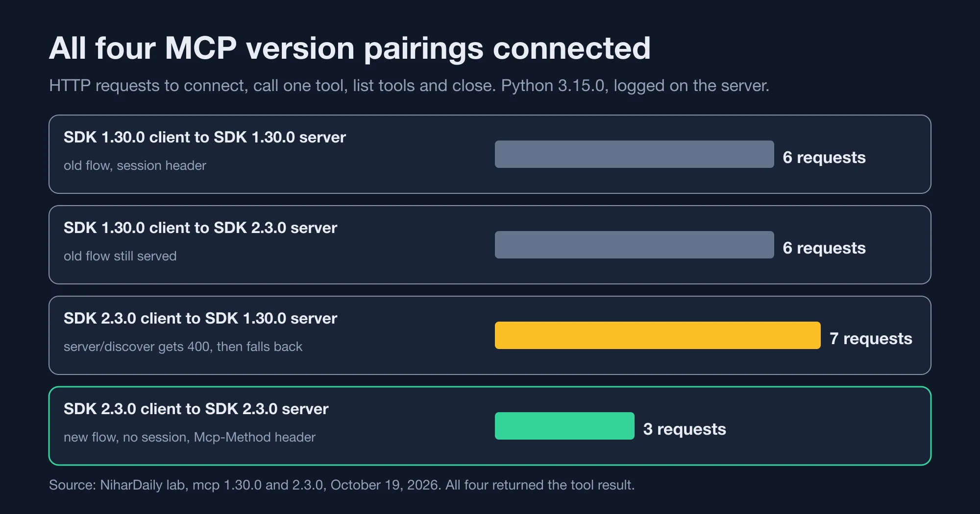Click the source line mentioning NiharDaily lab
980x514 pixels.
[x=342, y=485]
